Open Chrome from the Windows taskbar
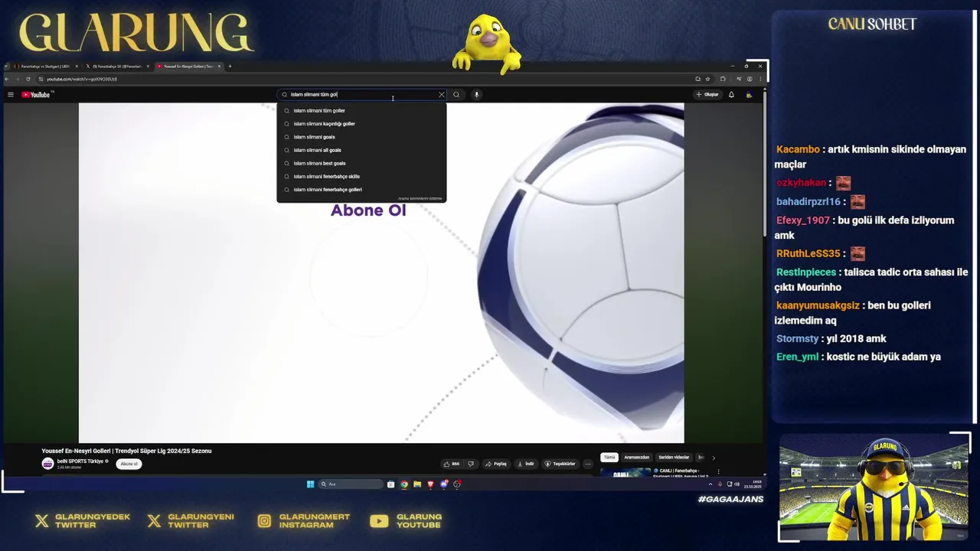Image resolution: width=980 pixels, height=551 pixels. [404, 484]
